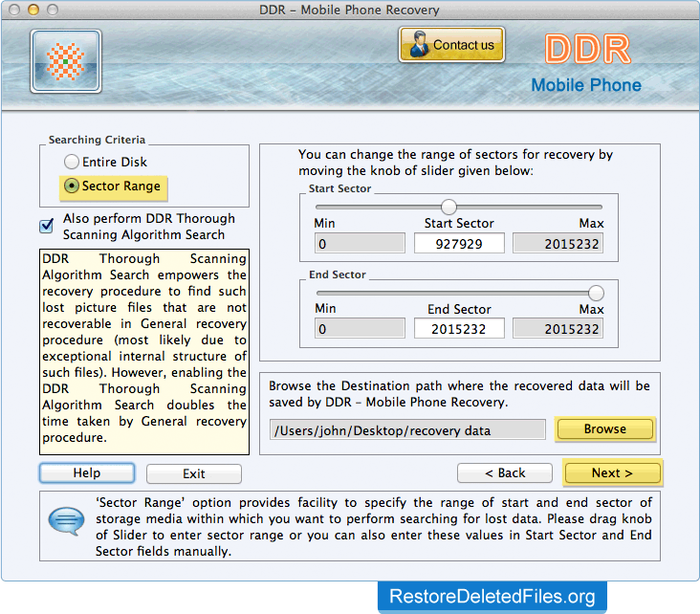Click the End Sector slider knob

pyautogui.click(x=596, y=293)
